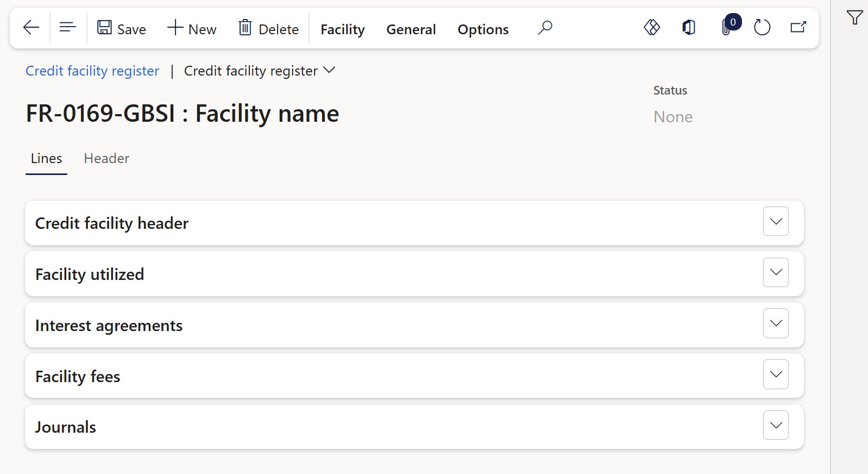Click the back arrow icon

[x=31, y=27]
